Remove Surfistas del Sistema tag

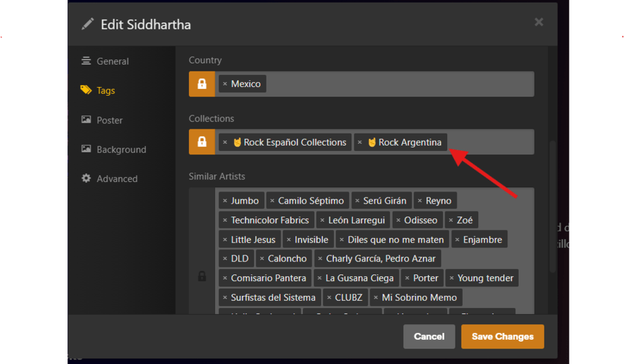point(225,297)
